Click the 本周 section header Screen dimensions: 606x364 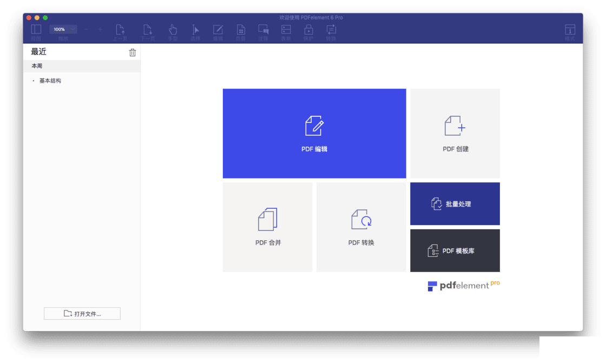coord(82,66)
